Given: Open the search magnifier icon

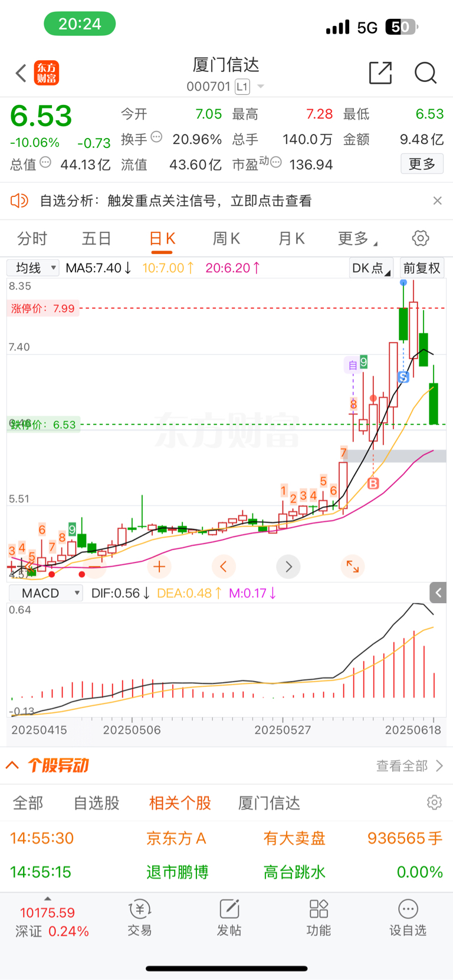Looking at the screenshot, I should 425,73.
